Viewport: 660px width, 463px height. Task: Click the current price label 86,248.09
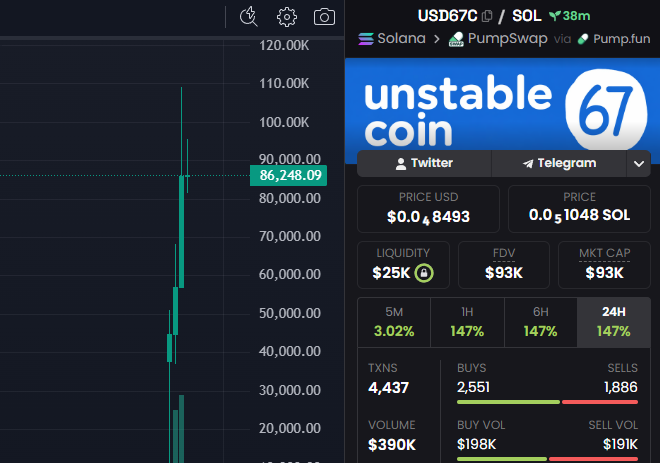(288, 175)
